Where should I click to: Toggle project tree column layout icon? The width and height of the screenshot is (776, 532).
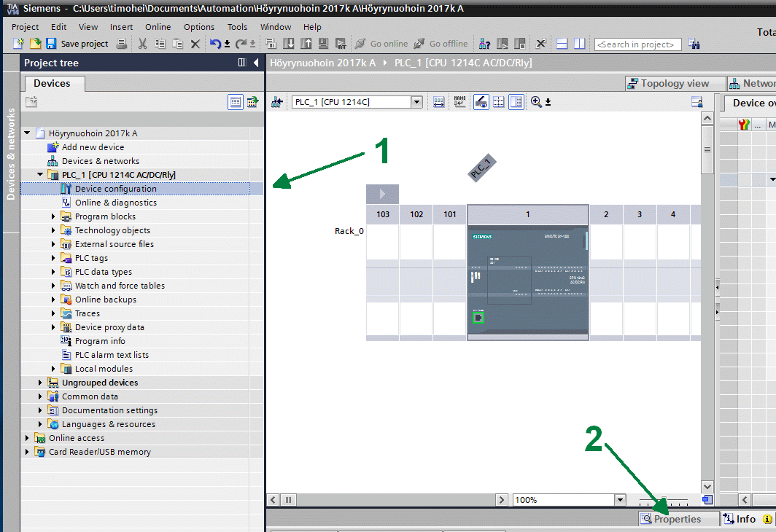pyautogui.click(x=242, y=62)
